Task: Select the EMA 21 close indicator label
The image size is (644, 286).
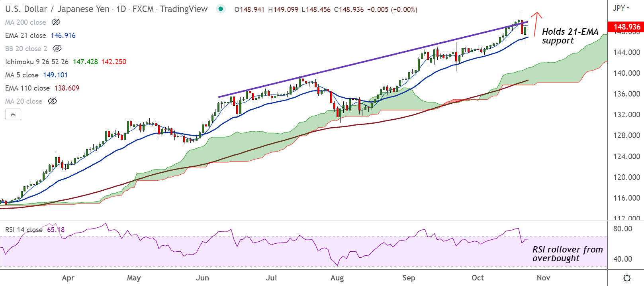Action: pyautogui.click(x=25, y=36)
